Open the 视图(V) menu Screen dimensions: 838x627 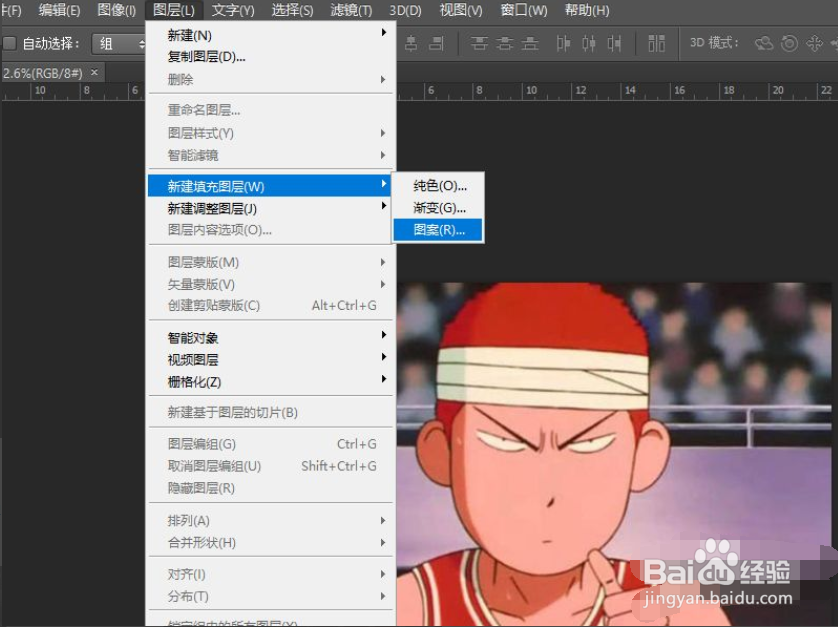click(x=461, y=10)
